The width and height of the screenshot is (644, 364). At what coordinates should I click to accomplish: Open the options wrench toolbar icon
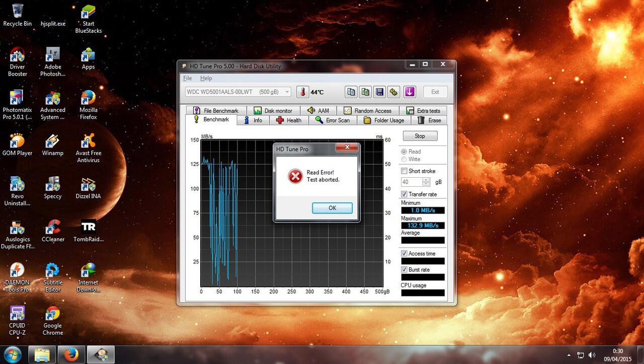[x=394, y=92]
